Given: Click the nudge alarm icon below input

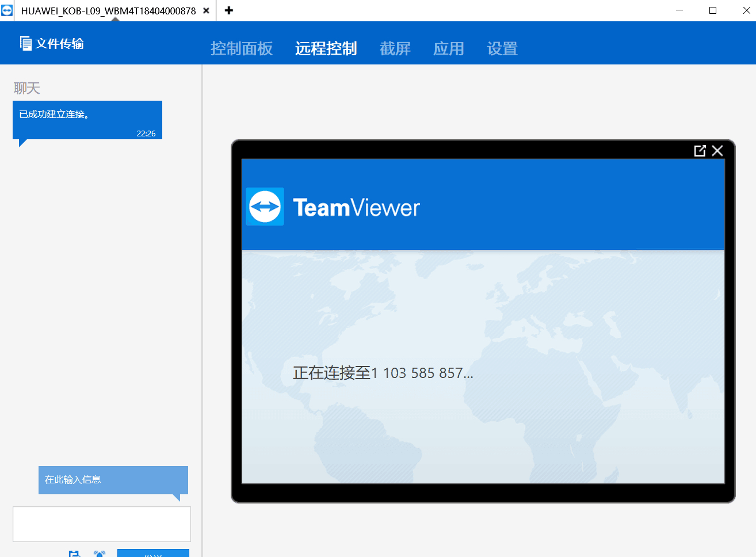Looking at the screenshot, I should 100,554.
